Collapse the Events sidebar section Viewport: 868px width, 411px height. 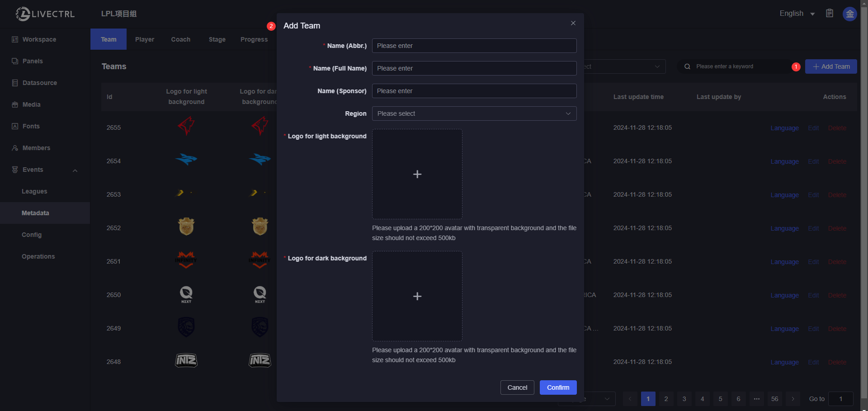[75, 170]
